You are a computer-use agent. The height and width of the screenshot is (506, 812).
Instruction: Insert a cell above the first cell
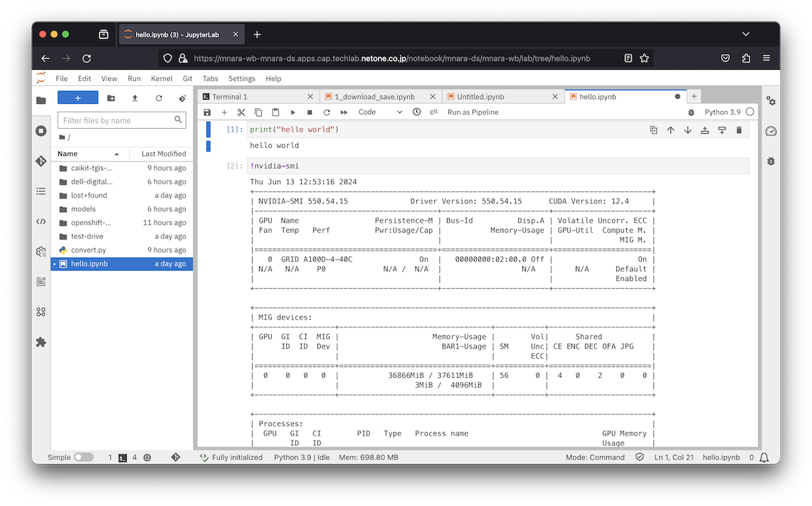[705, 130]
